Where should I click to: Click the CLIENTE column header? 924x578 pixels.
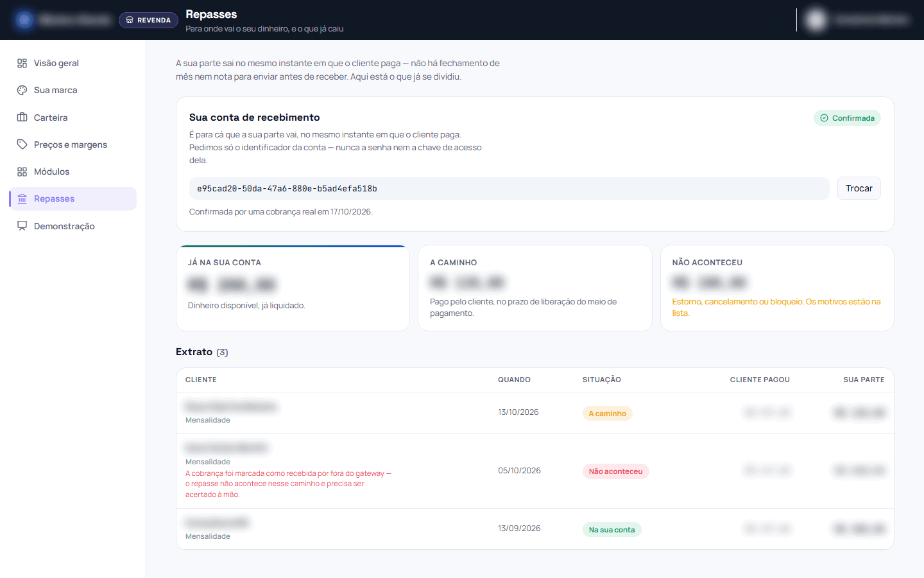[201, 380]
